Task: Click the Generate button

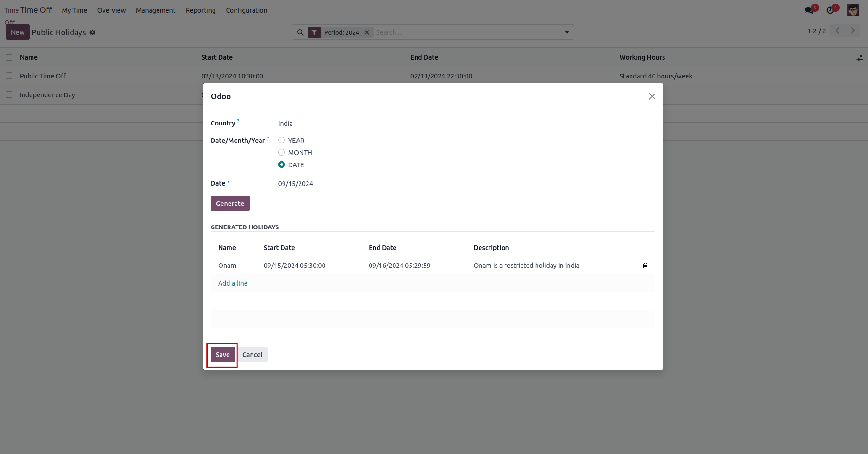Action: coord(230,204)
